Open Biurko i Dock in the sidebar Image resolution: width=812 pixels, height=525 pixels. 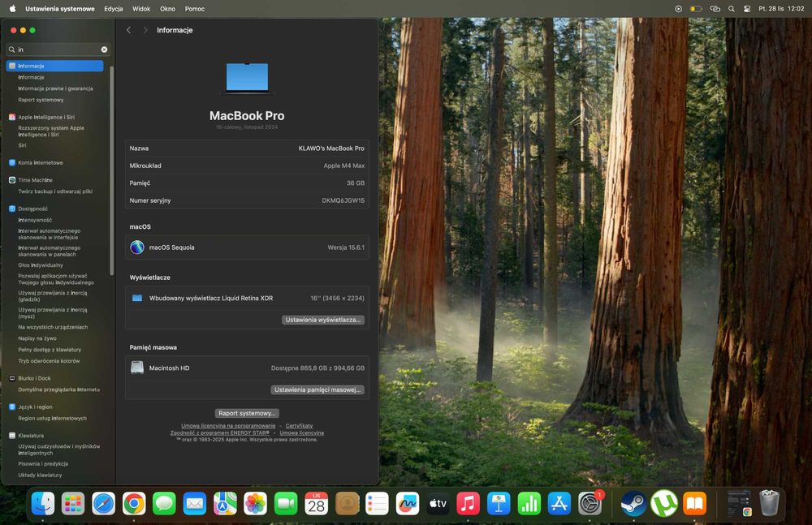coord(34,378)
